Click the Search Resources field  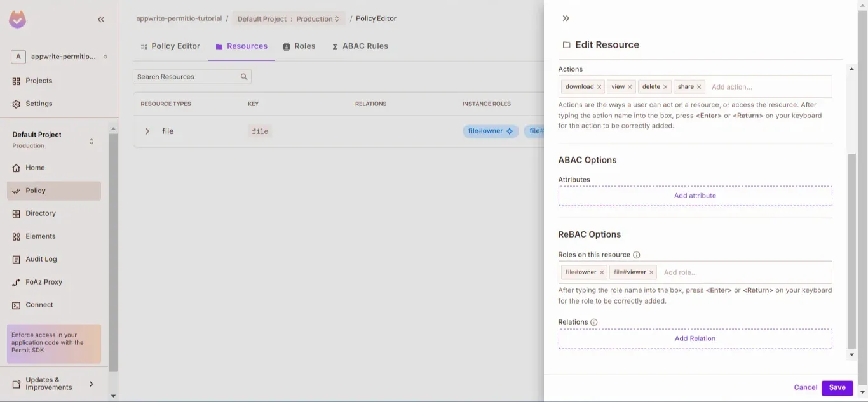(192, 77)
